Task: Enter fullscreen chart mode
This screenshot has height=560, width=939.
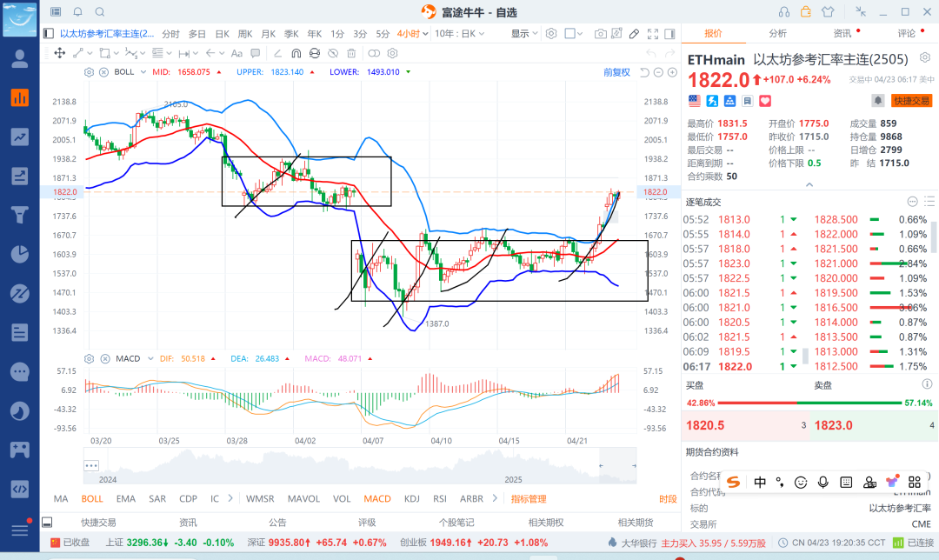Action: [653, 34]
